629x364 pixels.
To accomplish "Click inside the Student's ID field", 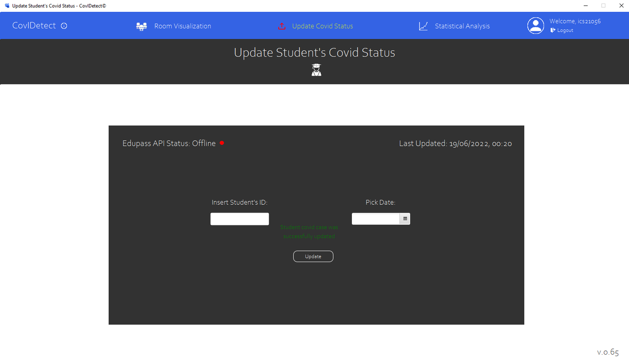I will [x=239, y=219].
